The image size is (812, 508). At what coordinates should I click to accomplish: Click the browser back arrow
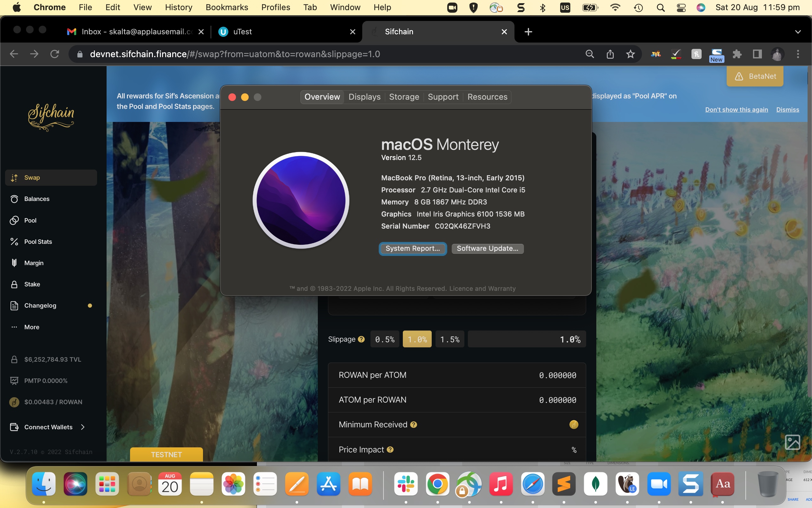pyautogui.click(x=14, y=54)
